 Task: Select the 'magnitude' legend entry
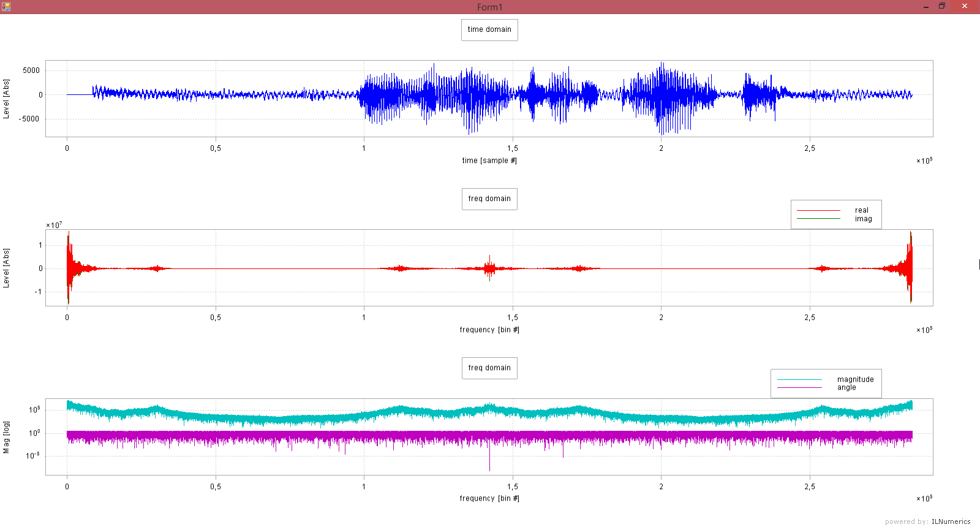(x=856, y=379)
